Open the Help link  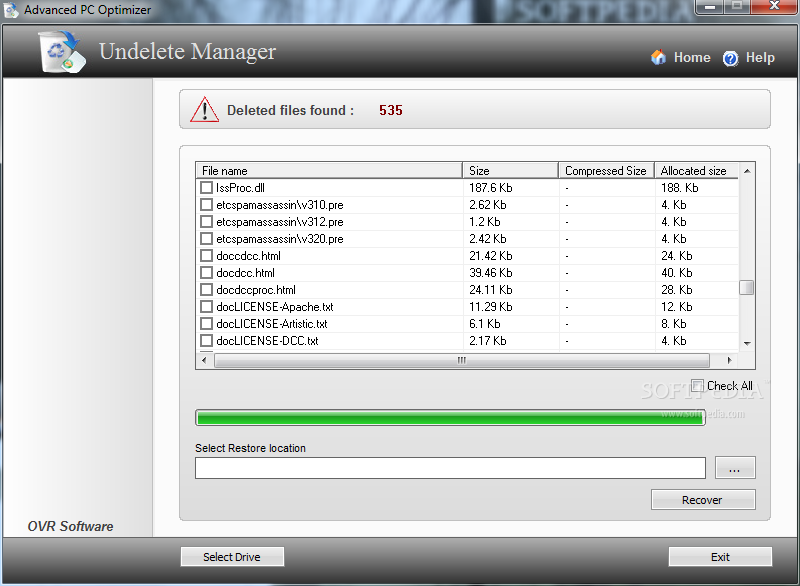pyautogui.click(x=760, y=58)
